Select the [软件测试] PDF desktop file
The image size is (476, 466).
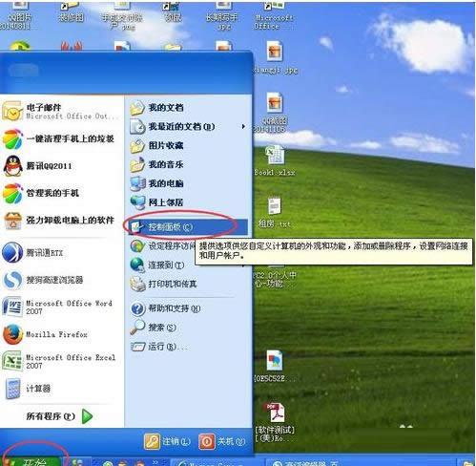click(x=275, y=422)
